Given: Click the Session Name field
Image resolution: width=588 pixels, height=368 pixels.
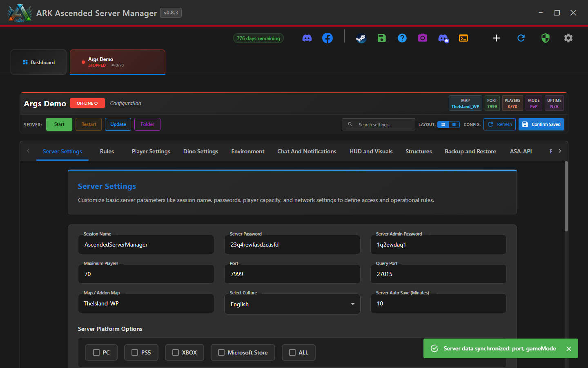Looking at the screenshot, I should (x=146, y=245).
